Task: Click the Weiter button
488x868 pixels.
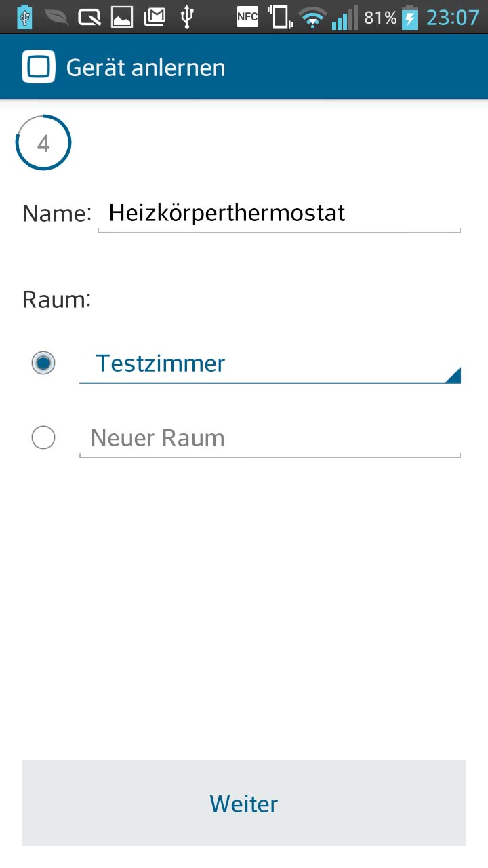Action: [x=244, y=803]
